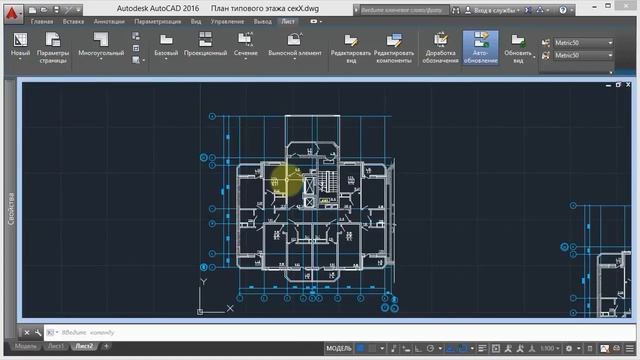Click middle small viewport icon beside Многоугольный
Screen dimensions: 640x360
tap(136, 48)
